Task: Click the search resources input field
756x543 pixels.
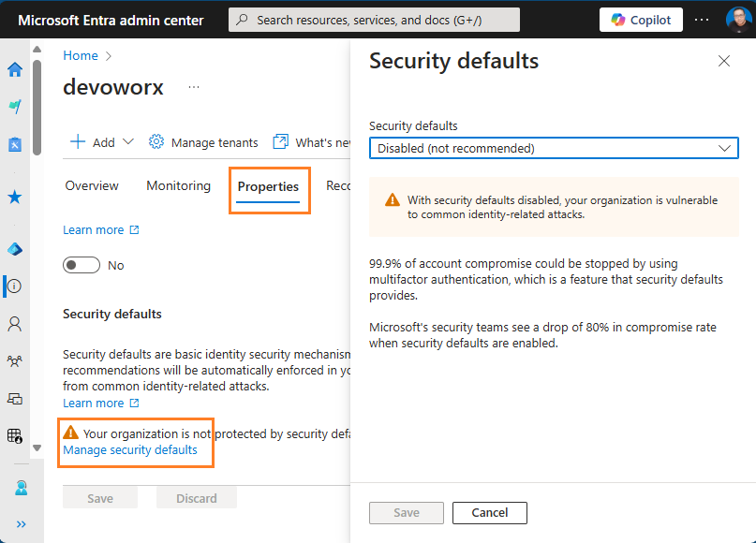Action: [x=375, y=20]
